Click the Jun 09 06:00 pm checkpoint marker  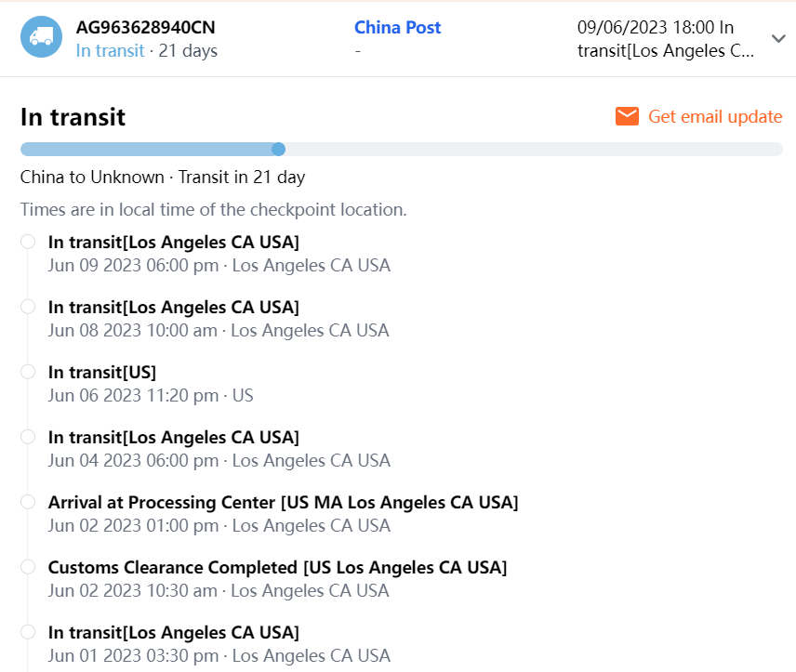(28, 242)
